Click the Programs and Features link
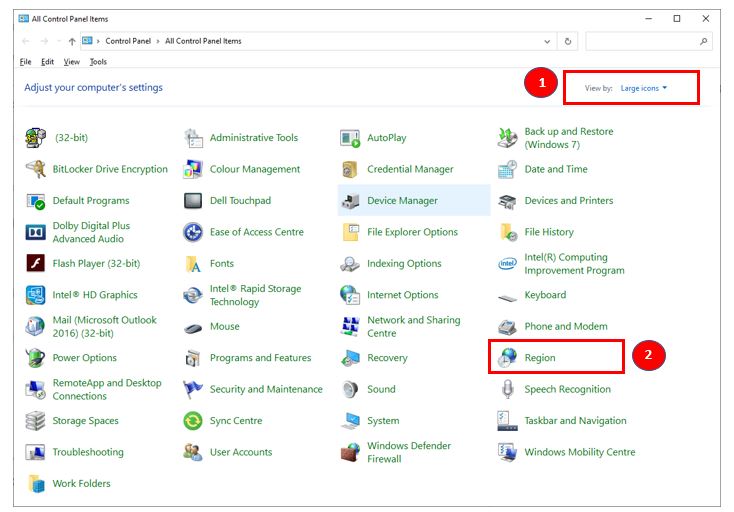This screenshot has width=734, height=512. click(260, 358)
